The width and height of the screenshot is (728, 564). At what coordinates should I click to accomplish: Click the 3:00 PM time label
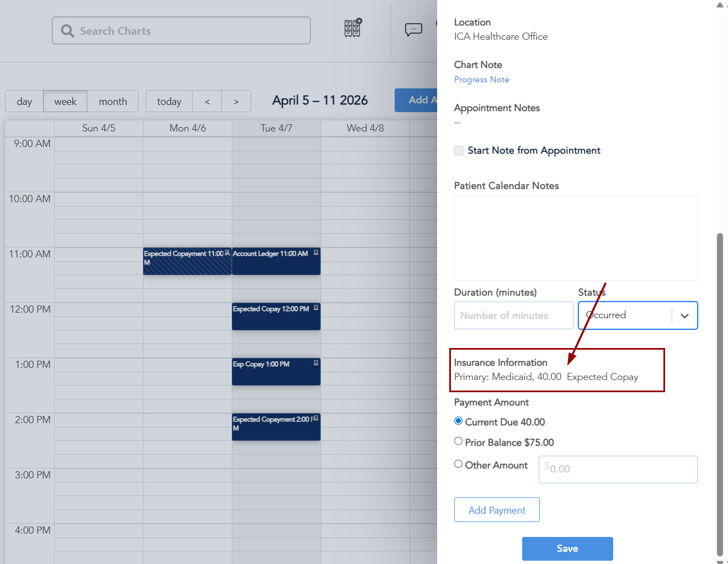(33, 475)
